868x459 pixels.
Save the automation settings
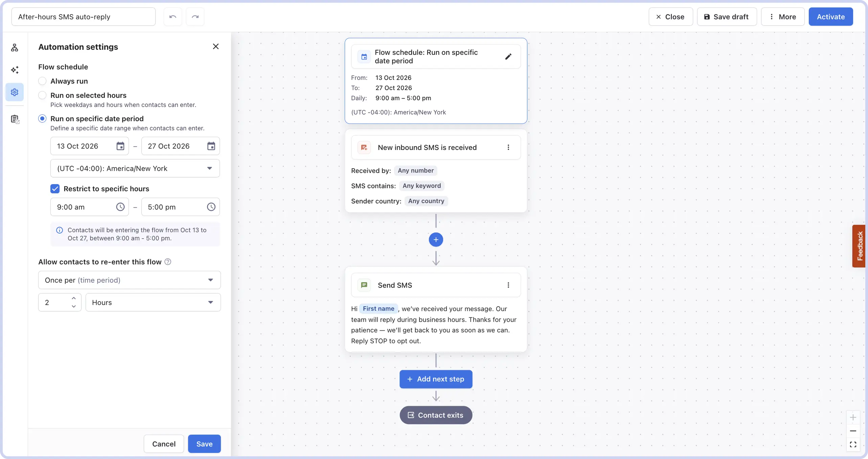[204, 444]
